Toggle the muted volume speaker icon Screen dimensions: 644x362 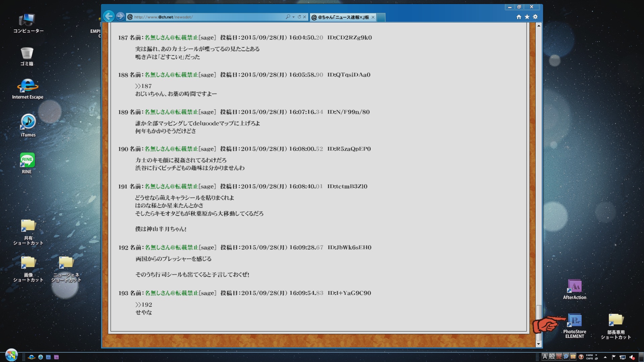pos(632,357)
